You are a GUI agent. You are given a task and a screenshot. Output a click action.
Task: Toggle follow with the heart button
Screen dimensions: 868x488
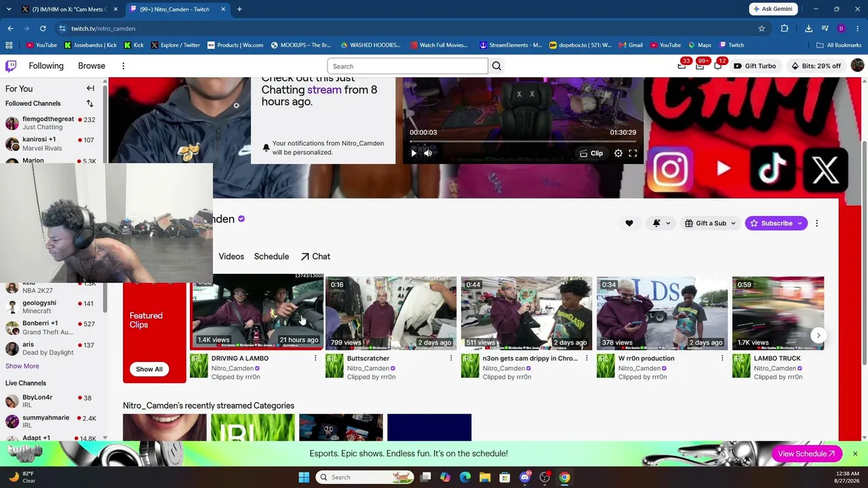pos(629,223)
